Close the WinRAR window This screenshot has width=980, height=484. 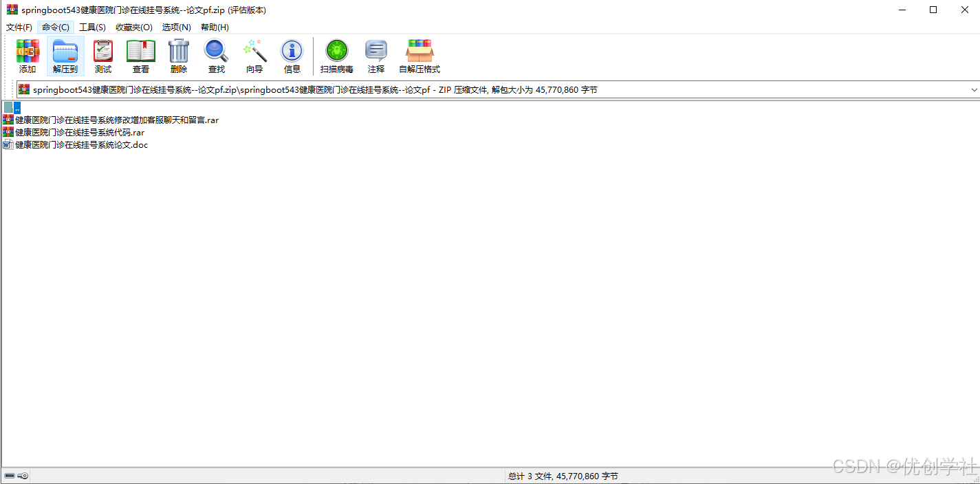(x=964, y=10)
